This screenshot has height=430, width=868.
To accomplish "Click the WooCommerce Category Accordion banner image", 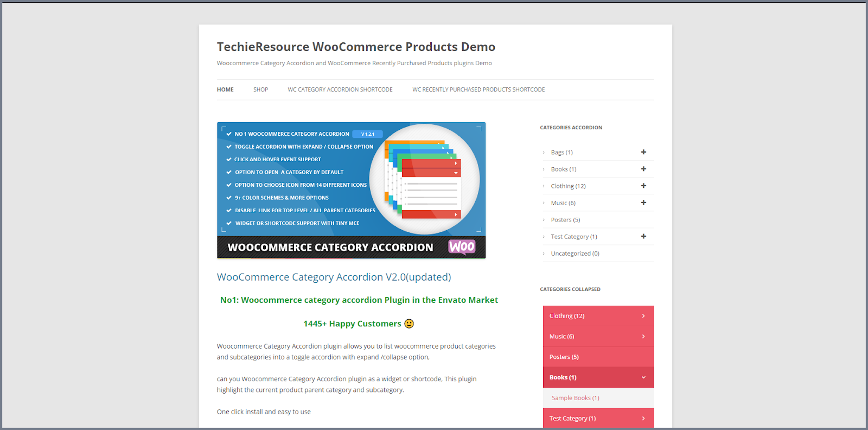I will pos(351,190).
